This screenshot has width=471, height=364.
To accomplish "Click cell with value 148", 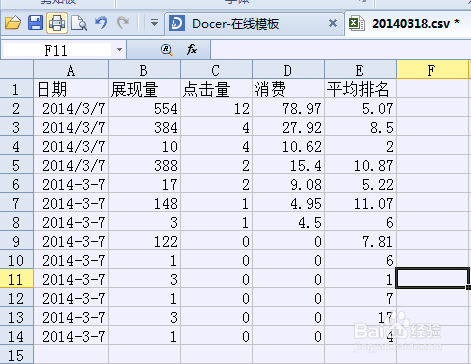I will point(144,203).
